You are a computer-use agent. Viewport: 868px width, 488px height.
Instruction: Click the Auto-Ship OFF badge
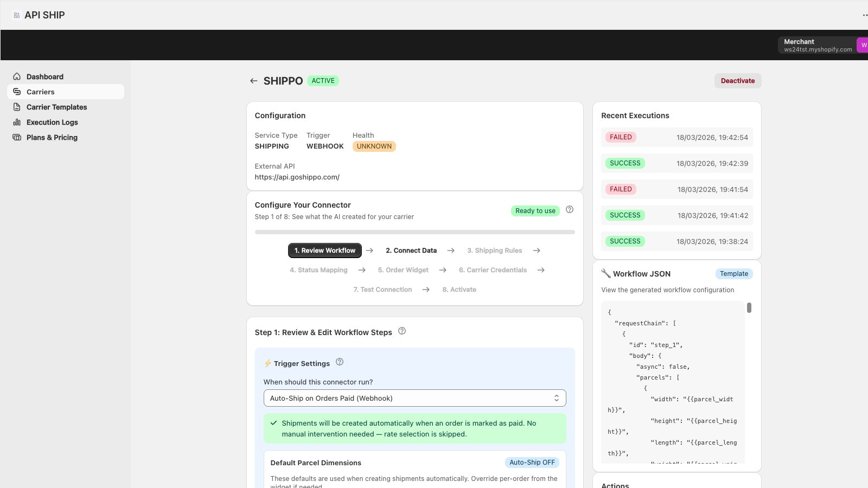532,463
